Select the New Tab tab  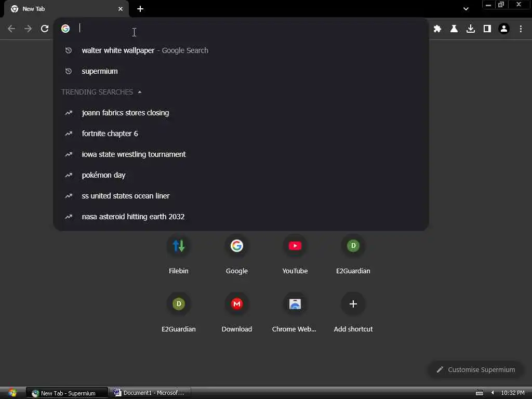[66, 9]
